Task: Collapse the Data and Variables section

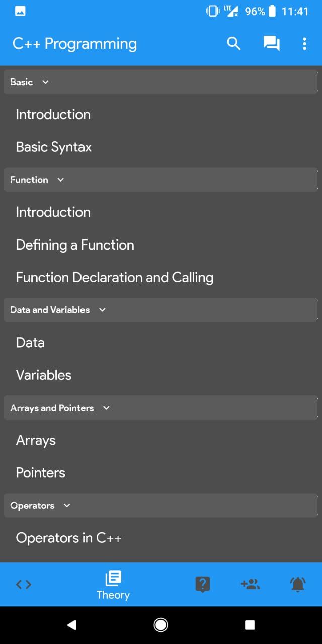Action: (x=161, y=310)
